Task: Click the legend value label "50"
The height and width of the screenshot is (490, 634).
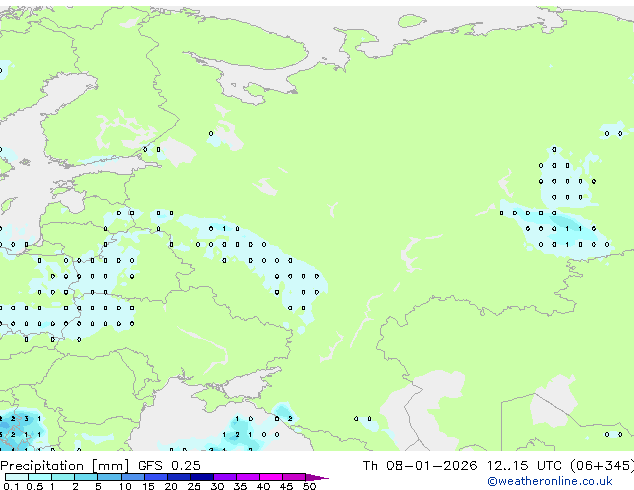Action: 309,486
